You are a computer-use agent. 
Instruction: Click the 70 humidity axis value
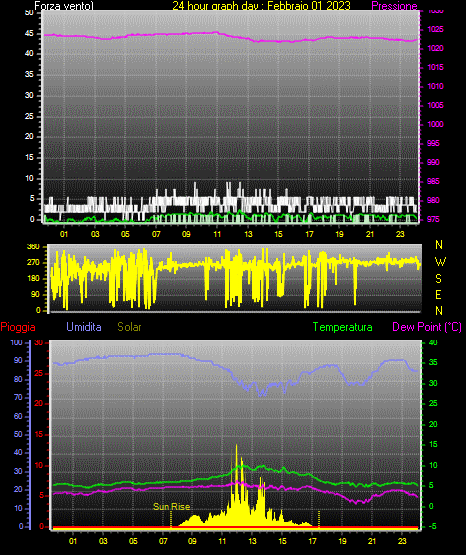18,397
